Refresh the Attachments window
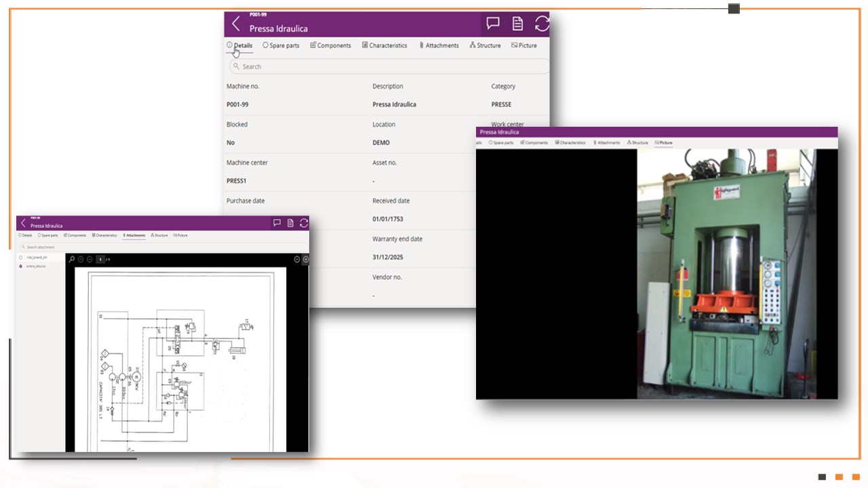This screenshot has height=488, width=868. click(x=304, y=223)
